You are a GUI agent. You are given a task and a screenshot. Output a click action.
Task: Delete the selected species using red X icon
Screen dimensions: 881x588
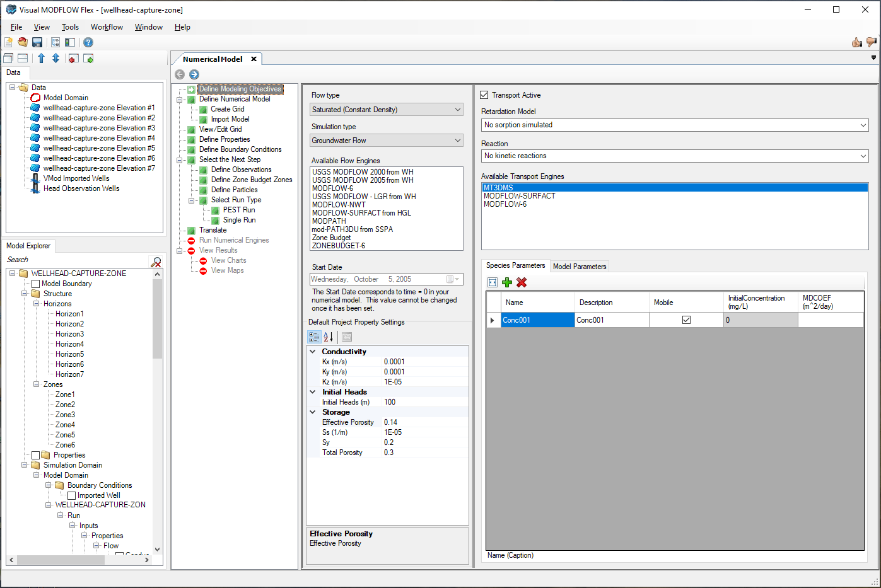point(522,282)
